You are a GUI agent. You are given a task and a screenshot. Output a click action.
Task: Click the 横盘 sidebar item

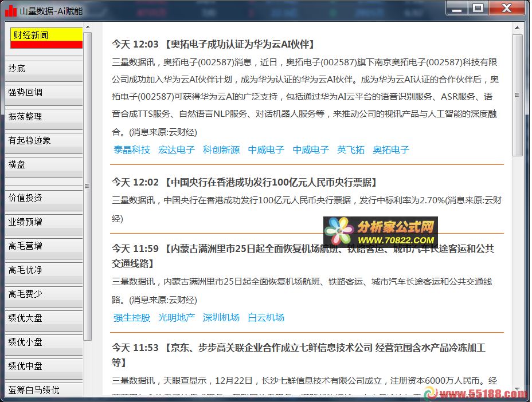tap(44, 168)
